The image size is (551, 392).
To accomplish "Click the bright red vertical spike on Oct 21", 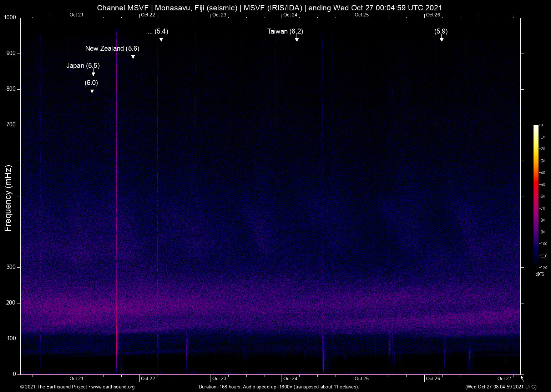I will 116,200.
